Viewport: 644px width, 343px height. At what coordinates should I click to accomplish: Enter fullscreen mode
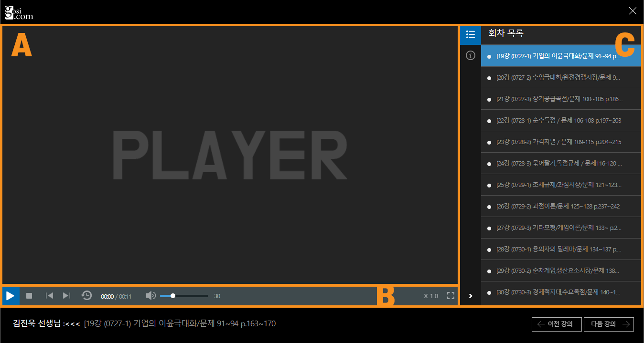click(451, 296)
